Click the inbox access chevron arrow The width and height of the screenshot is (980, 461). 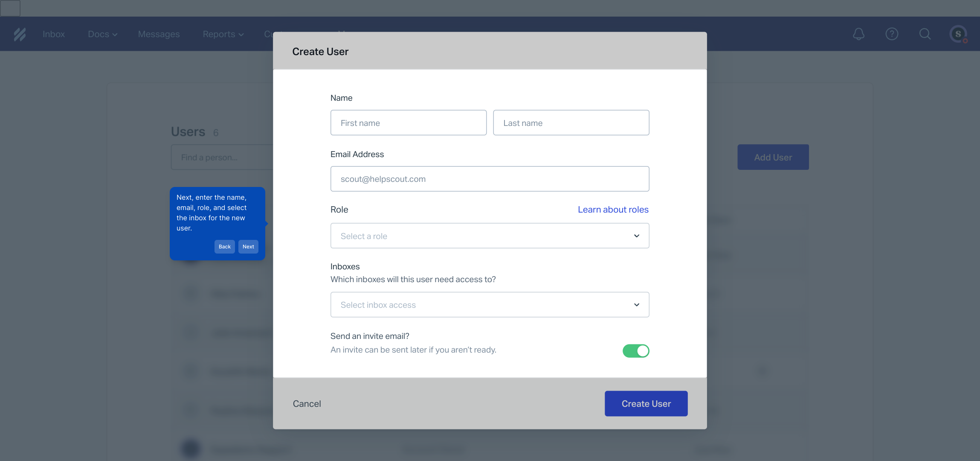[x=636, y=305]
